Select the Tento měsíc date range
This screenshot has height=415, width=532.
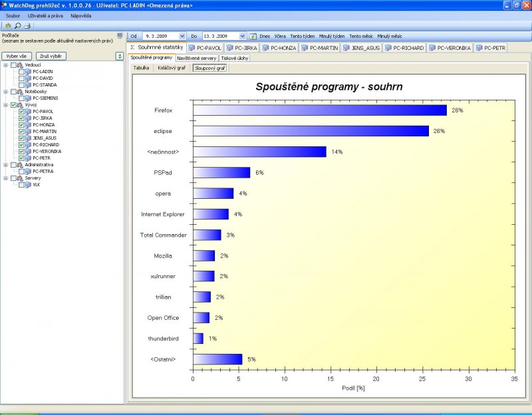coord(361,37)
